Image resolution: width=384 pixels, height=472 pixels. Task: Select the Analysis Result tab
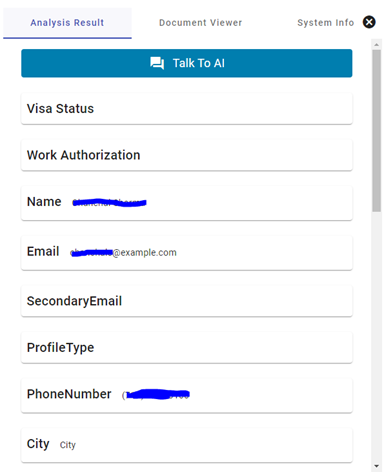67,23
